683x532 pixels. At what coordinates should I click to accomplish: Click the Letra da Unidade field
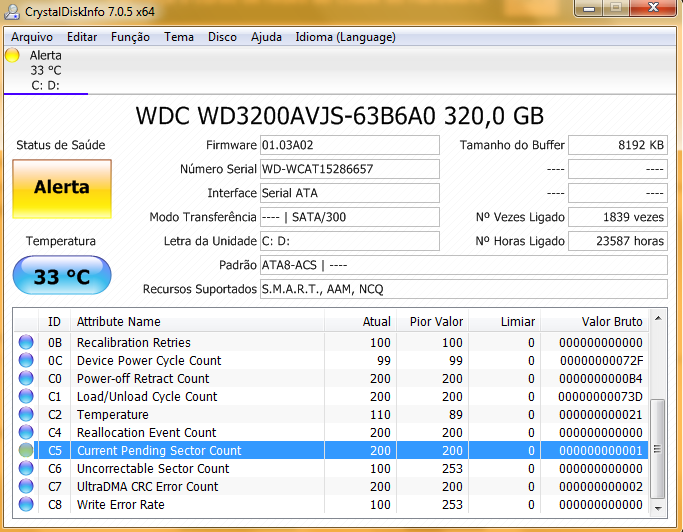click(x=350, y=241)
